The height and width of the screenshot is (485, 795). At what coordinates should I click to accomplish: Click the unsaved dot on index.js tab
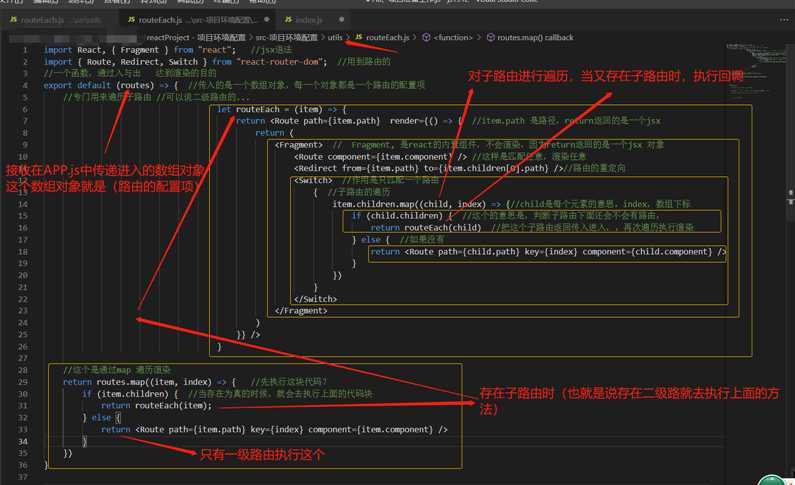click(x=341, y=20)
